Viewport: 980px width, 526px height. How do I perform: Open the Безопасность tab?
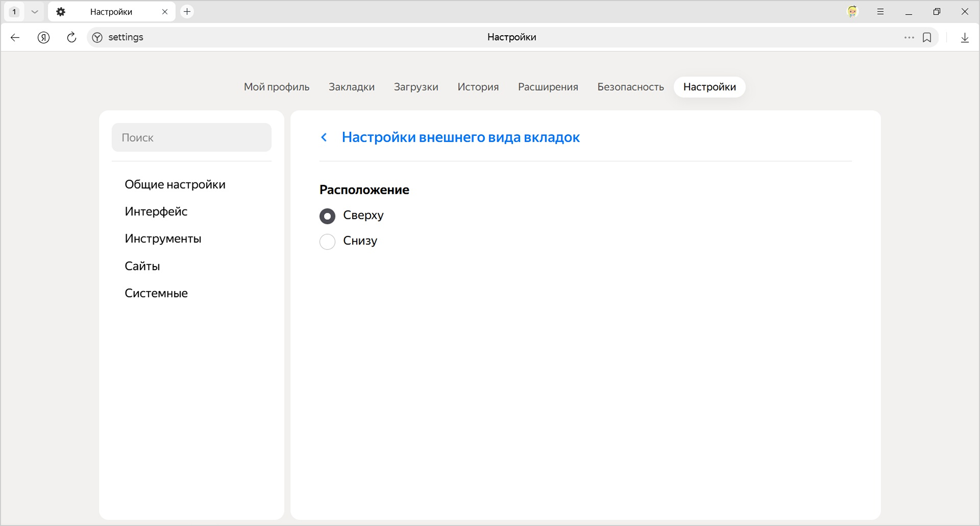pos(630,87)
